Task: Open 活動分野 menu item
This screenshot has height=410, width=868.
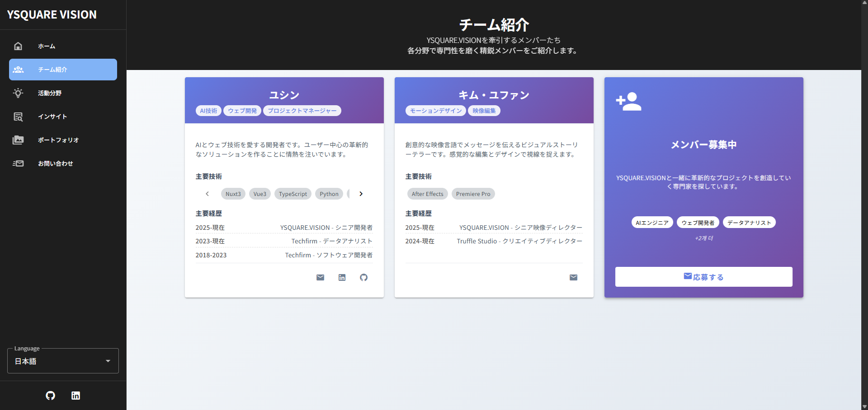Action: pos(63,93)
